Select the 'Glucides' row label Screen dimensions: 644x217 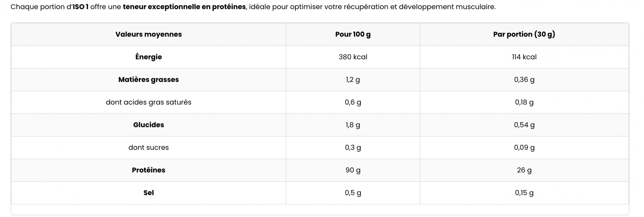[x=148, y=125]
